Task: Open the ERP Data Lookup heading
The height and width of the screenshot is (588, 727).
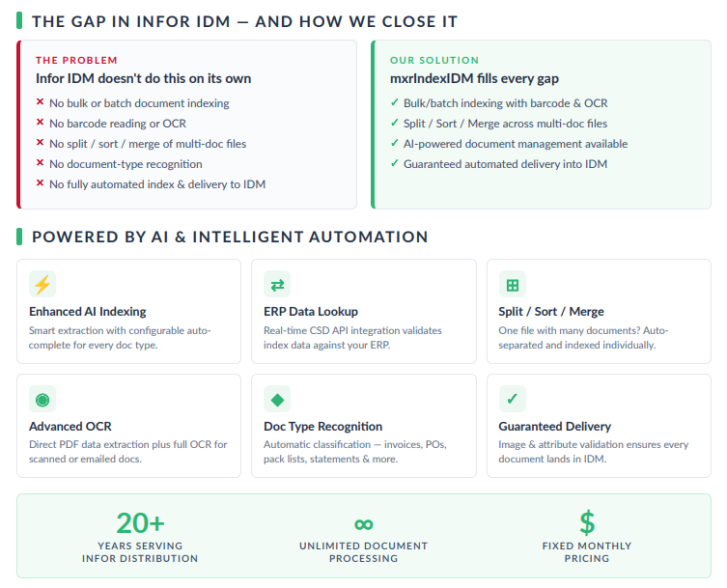Action: pos(311,311)
